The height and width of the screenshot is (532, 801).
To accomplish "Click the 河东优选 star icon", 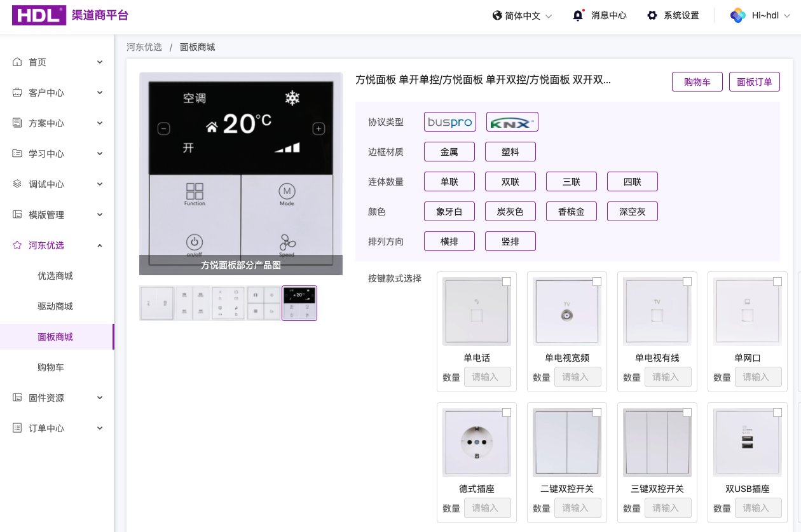I will tap(17, 245).
